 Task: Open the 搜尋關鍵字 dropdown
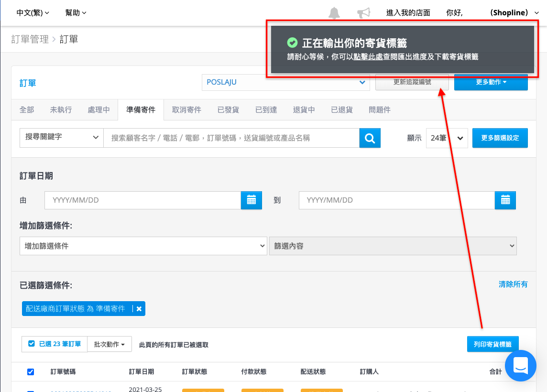(x=61, y=138)
